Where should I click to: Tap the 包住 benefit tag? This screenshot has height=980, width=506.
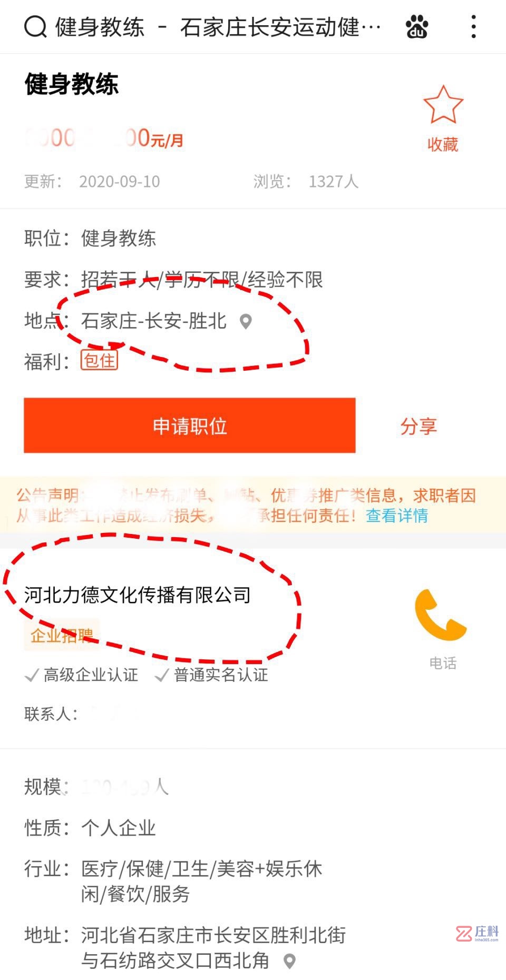99,361
